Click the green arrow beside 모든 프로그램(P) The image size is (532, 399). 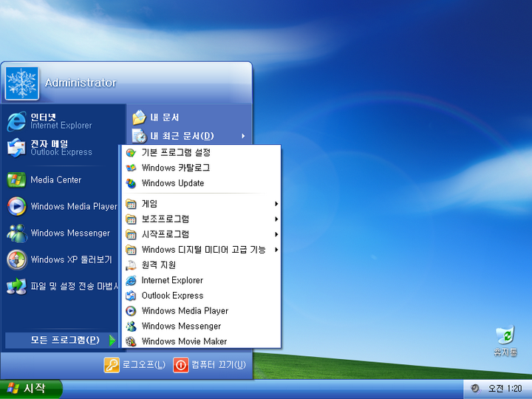(112, 340)
